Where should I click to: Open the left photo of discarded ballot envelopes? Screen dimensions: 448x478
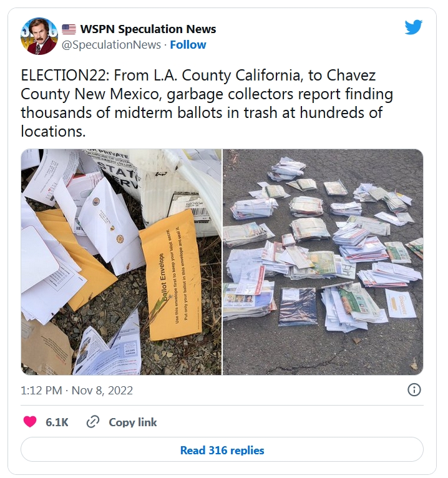pyautogui.click(x=121, y=262)
